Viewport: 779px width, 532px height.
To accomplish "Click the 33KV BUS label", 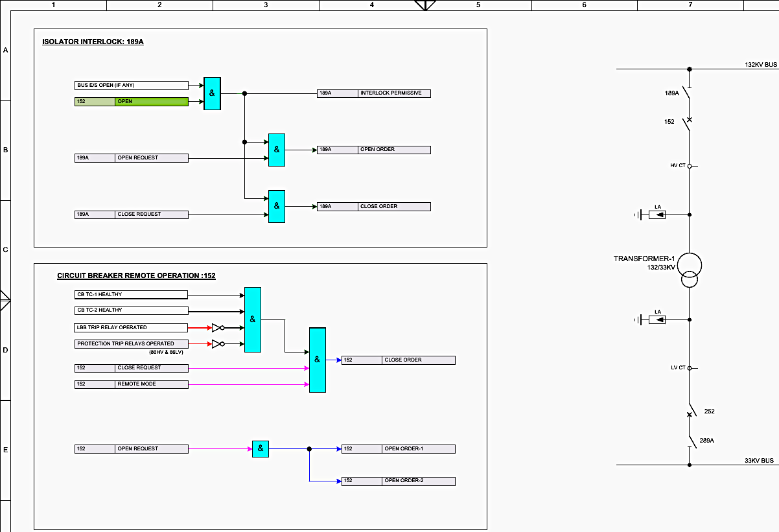I will coord(760,461).
